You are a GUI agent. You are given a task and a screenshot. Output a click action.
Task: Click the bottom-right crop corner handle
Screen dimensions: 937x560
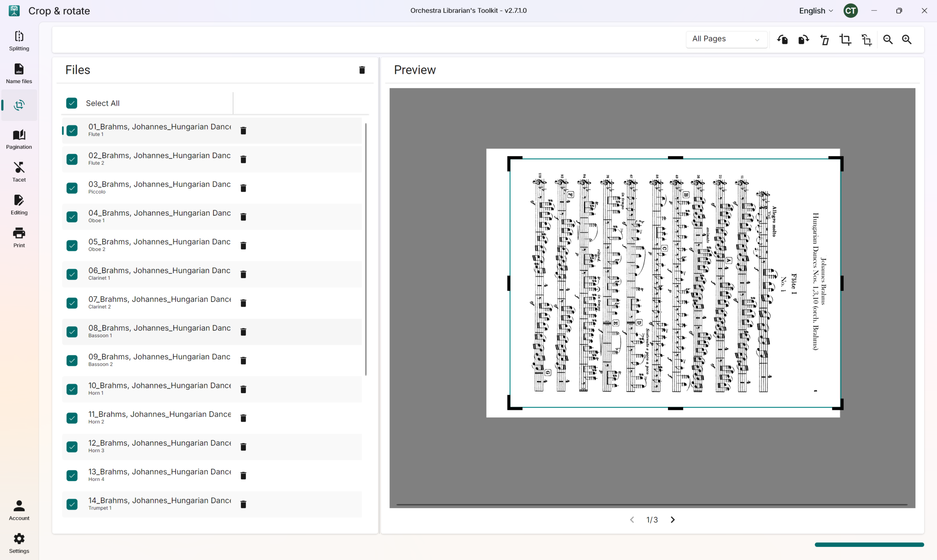point(839,405)
